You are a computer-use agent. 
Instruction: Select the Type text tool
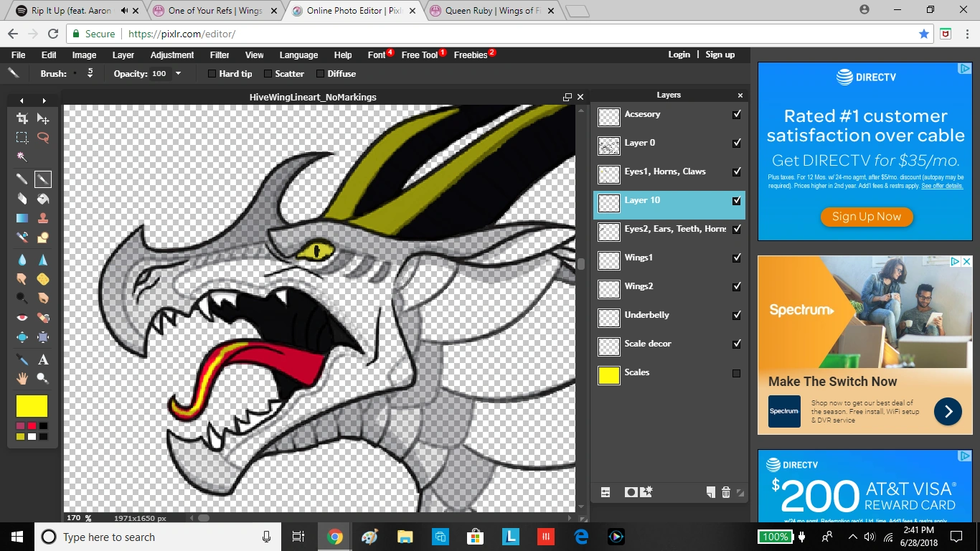click(43, 359)
